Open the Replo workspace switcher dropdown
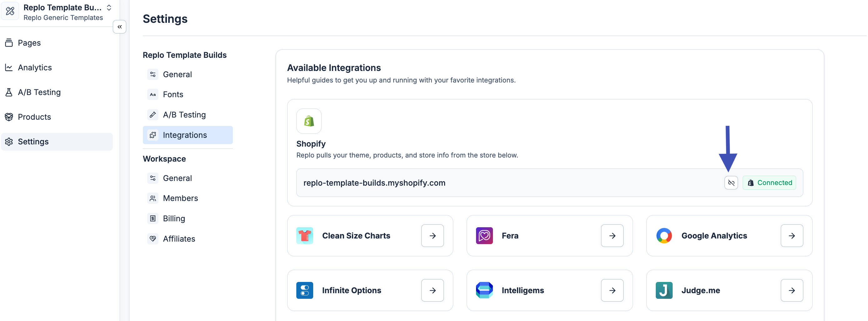This screenshot has height=321, width=868. point(109,8)
